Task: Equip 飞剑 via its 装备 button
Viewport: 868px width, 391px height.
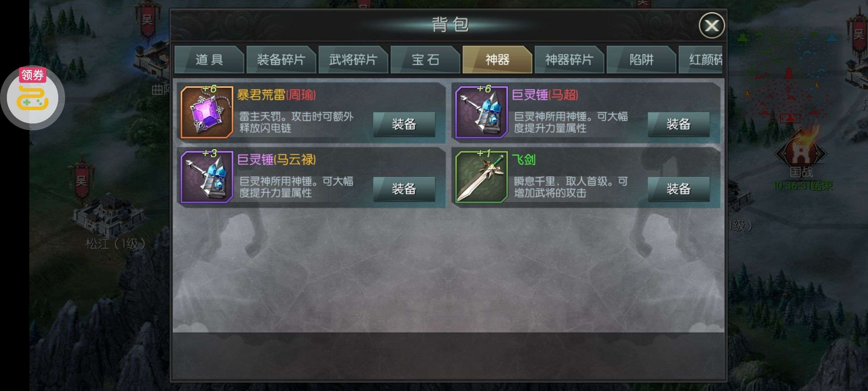Action: click(679, 189)
